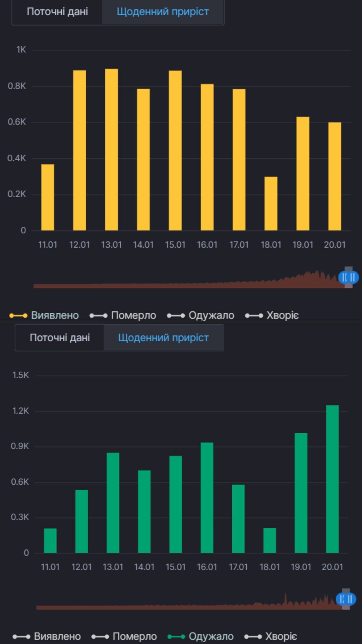Click the blue range slider handle on top chart
The width and height of the screenshot is (362, 644).
click(349, 277)
